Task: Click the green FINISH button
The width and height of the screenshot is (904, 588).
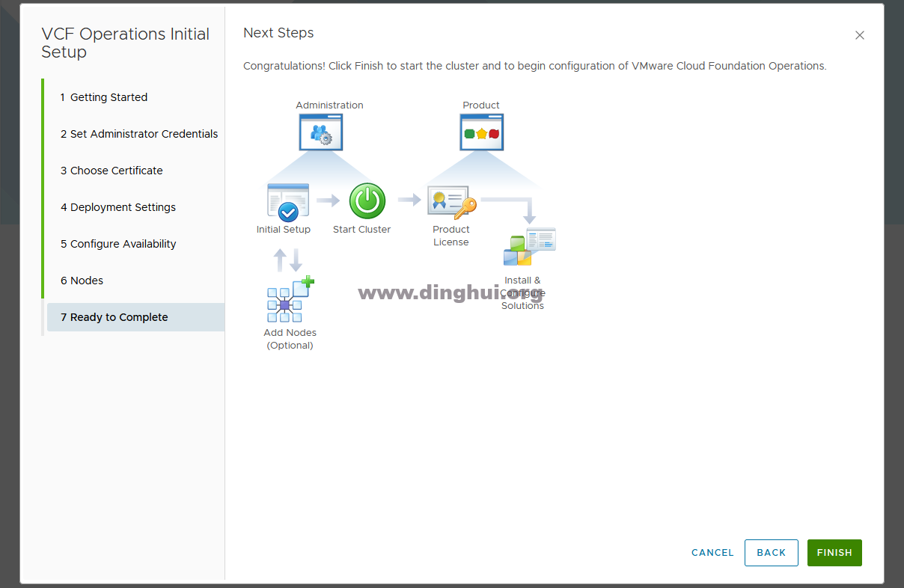Action: click(834, 553)
